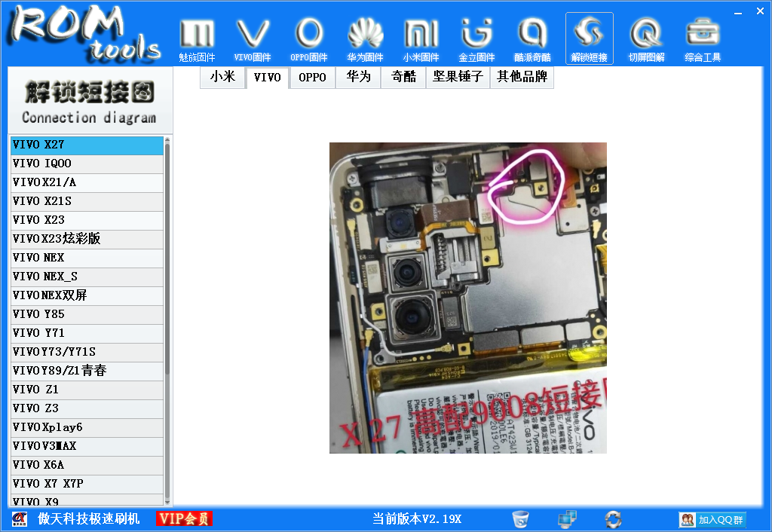Click the recycle bin icon in status bar
Image resolution: width=772 pixels, height=532 pixels.
point(520,518)
